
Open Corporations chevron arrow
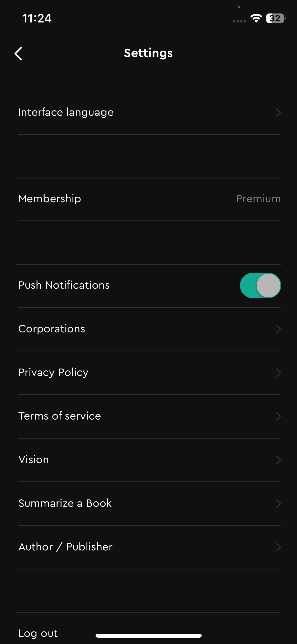pos(278,329)
